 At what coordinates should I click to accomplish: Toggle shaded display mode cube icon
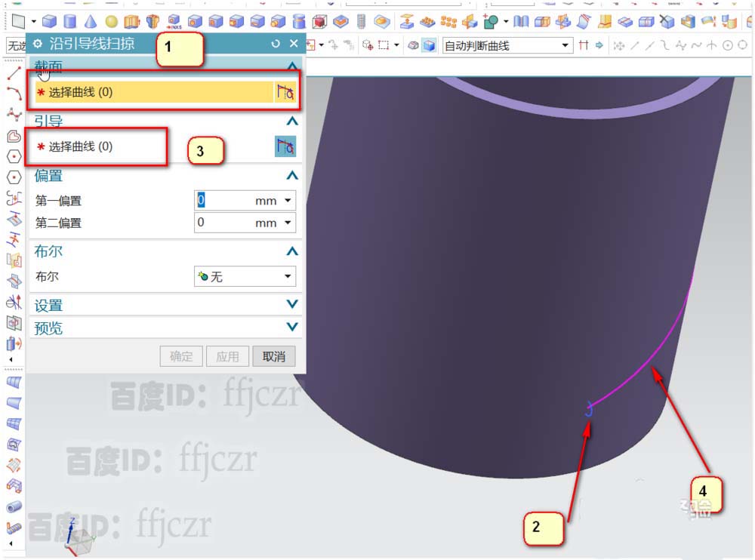[429, 46]
